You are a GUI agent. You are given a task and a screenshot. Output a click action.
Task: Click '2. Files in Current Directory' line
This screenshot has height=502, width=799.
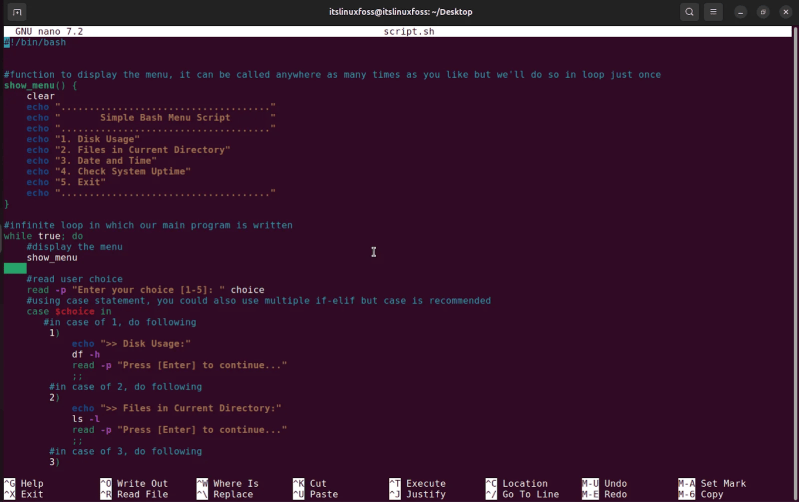click(x=128, y=149)
